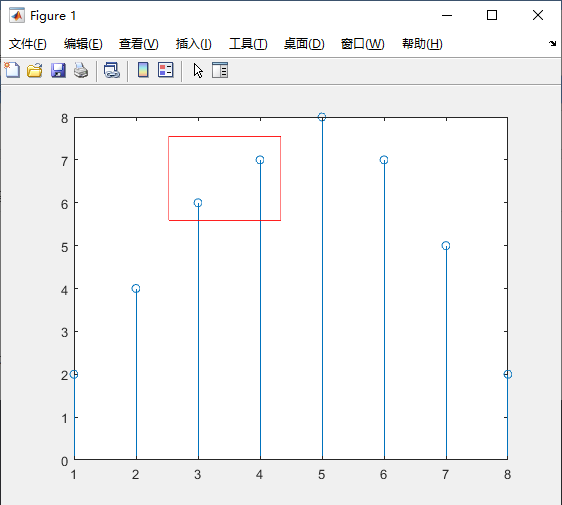This screenshot has width=562, height=505.
Task: Click the Insert Legend icon
Action: point(166,70)
